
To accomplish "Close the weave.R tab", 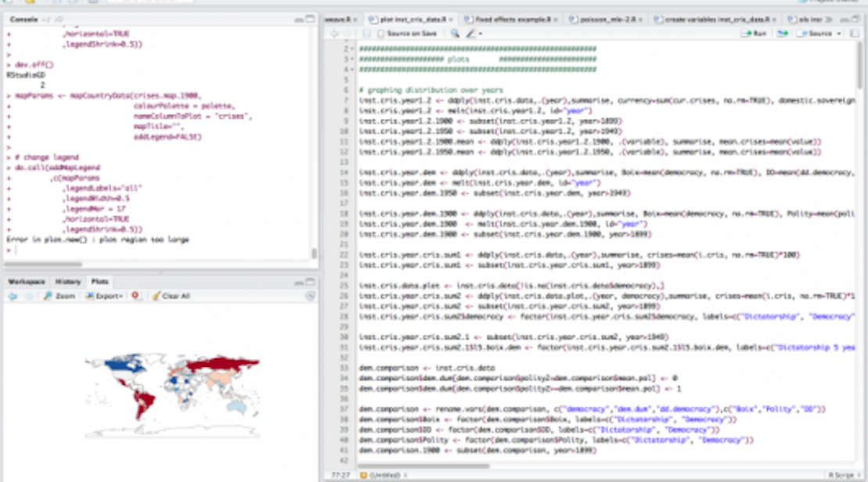I will point(355,20).
